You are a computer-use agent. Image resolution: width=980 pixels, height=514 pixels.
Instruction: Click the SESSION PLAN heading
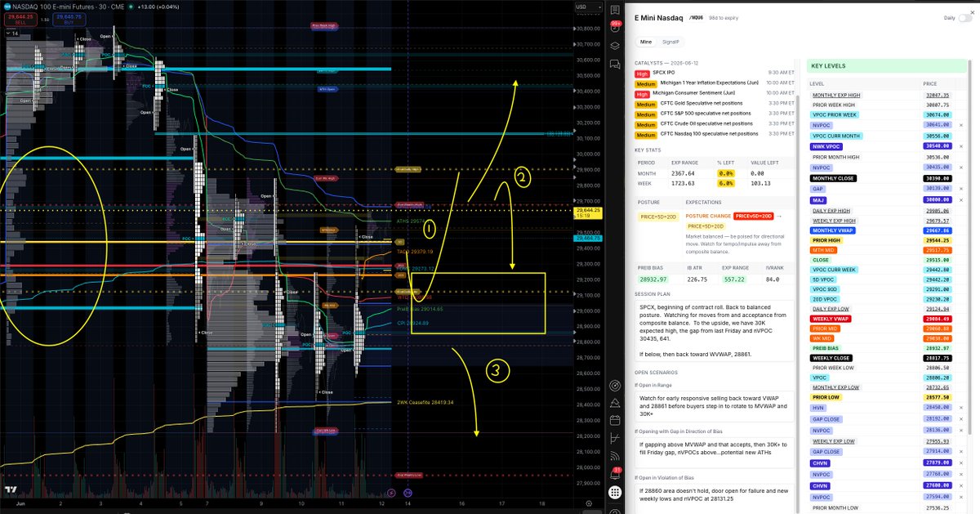(654, 293)
